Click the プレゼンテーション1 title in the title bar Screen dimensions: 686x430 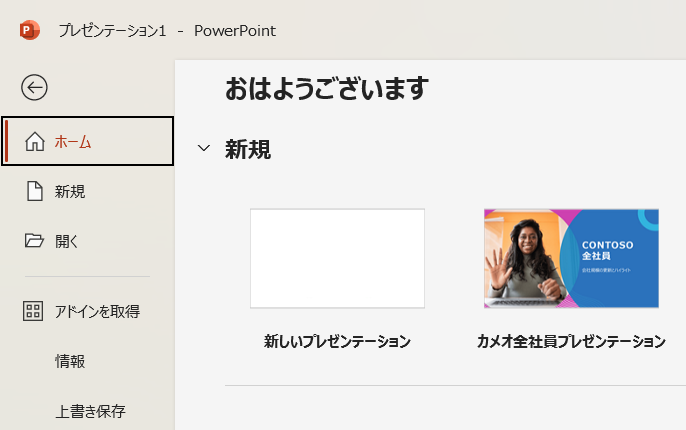tap(112, 31)
